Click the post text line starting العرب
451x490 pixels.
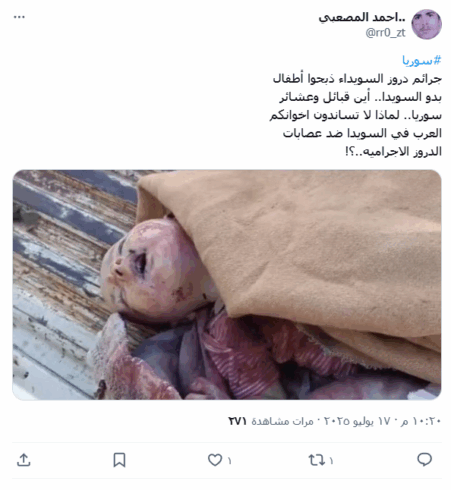click(x=362, y=133)
